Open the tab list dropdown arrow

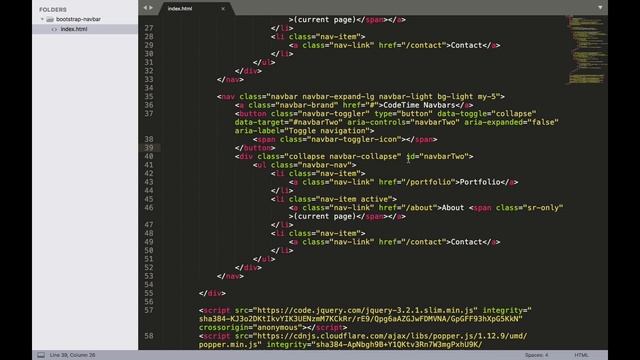coord(600,7)
